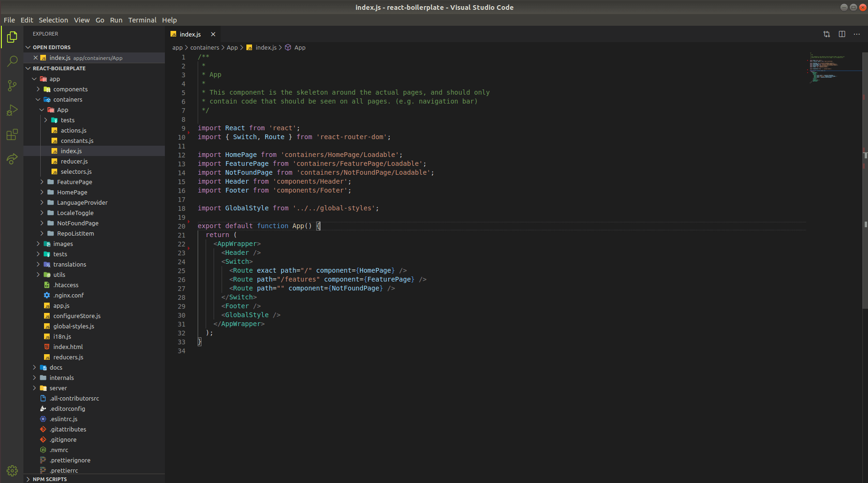Open the Remote connection icon in activity bar
Viewport: 868px width, 483px height.
(x=12, y=159)
